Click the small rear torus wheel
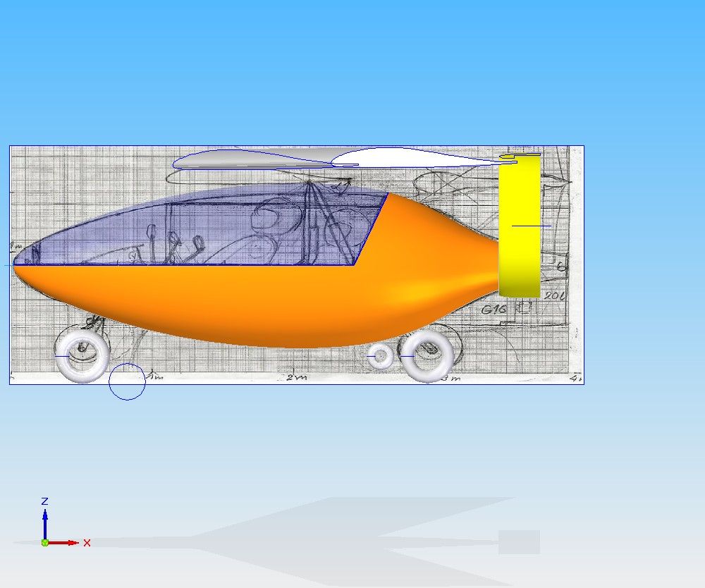Screen dimensions: 705x588 pos(381,357)
